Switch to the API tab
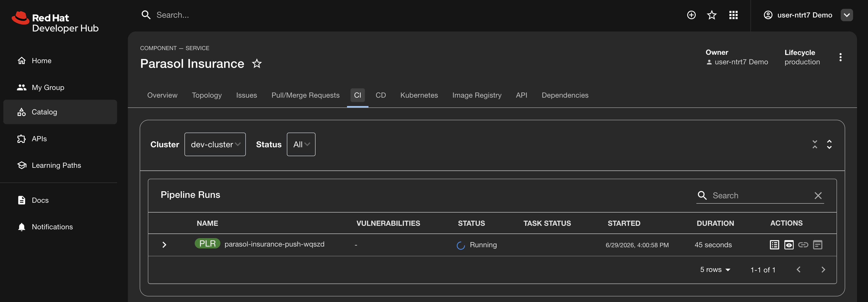This screenshot has height=302, width=868. tap(521, 95)
